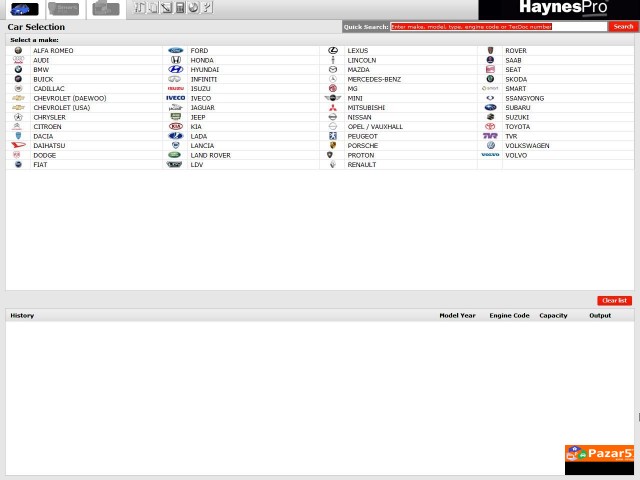The image size is (640, 480).
Task: Open RENAULT make entry
Action: [x=362, y=165]
